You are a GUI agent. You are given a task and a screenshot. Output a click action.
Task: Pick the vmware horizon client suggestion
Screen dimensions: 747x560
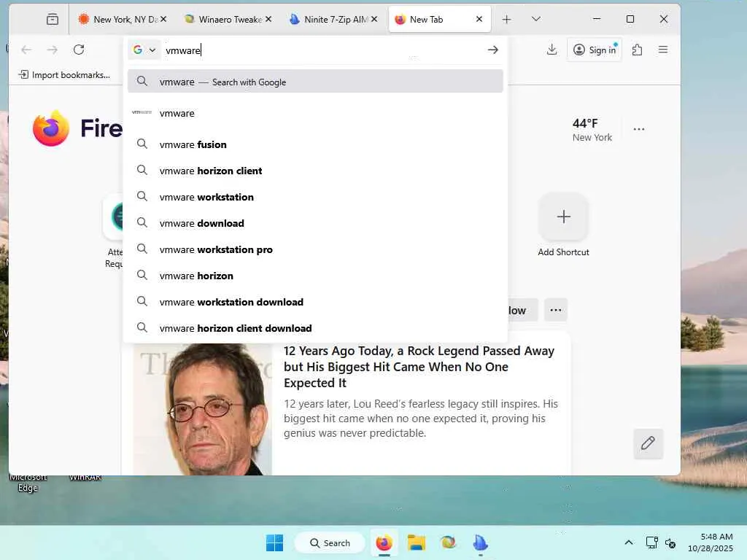315,171
